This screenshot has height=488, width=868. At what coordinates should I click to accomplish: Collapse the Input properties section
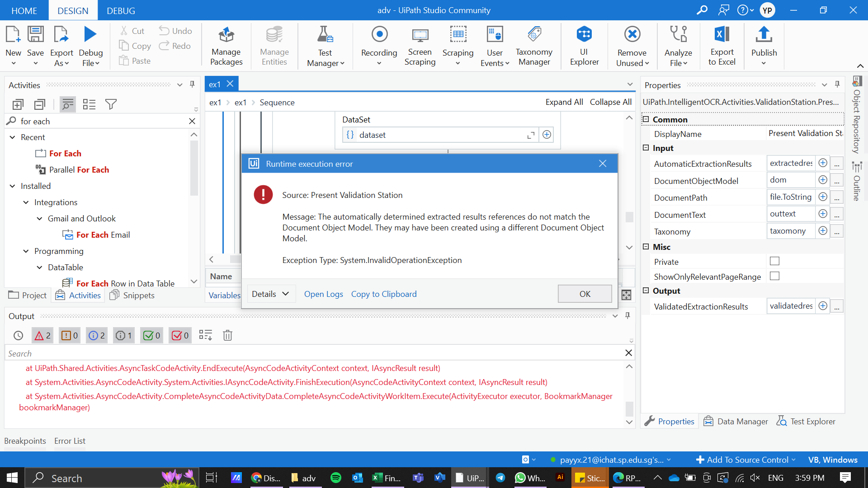pos(646,148)
